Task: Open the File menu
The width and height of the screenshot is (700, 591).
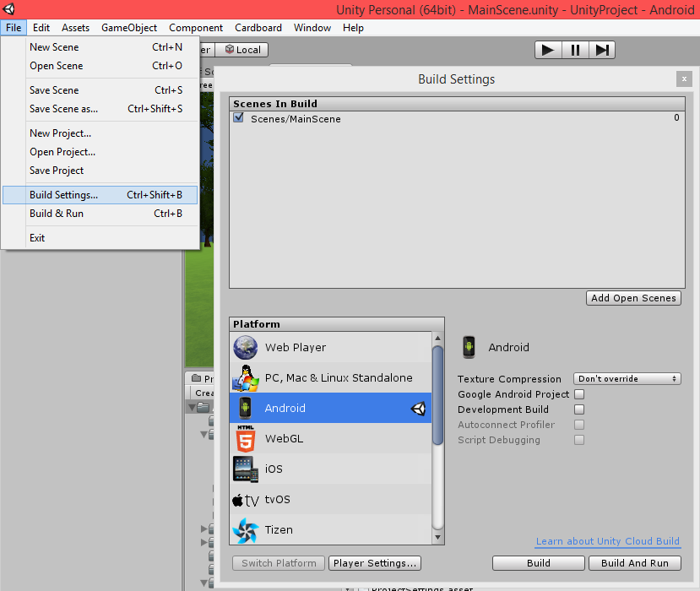Action: pyautogui.click(x=14, y=28)
